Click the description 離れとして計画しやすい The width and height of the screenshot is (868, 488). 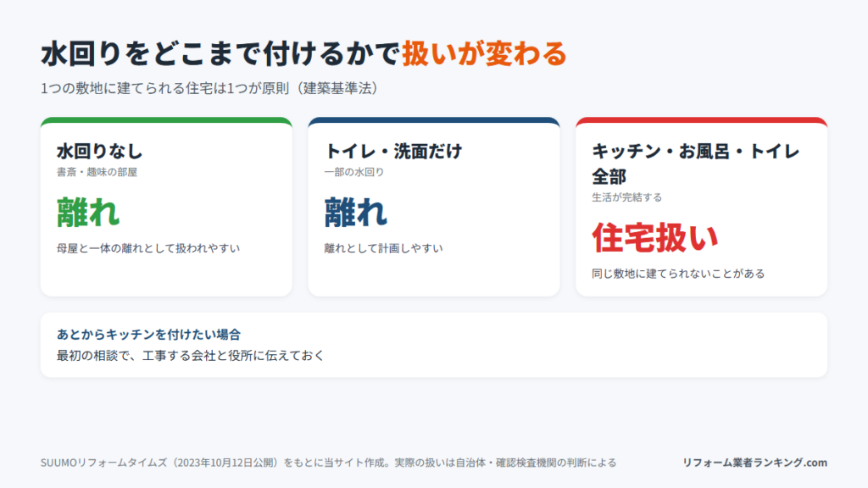384,248
